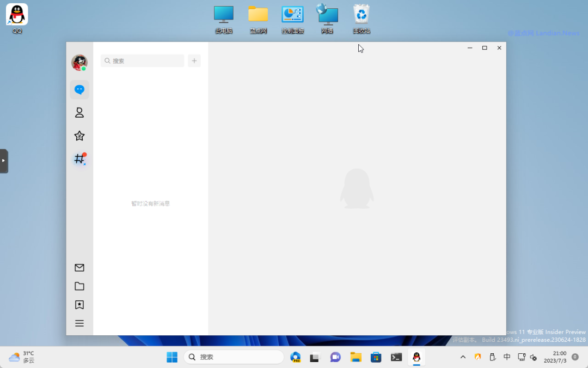Select the QQ desktop shortcut
The height and width of the screenshot is (368, 588).
tap(17, 19)
